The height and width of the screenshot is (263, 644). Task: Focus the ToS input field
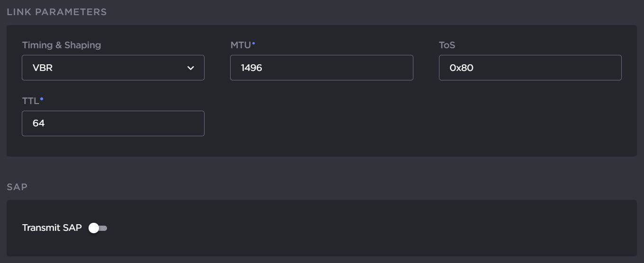point(529,68)
